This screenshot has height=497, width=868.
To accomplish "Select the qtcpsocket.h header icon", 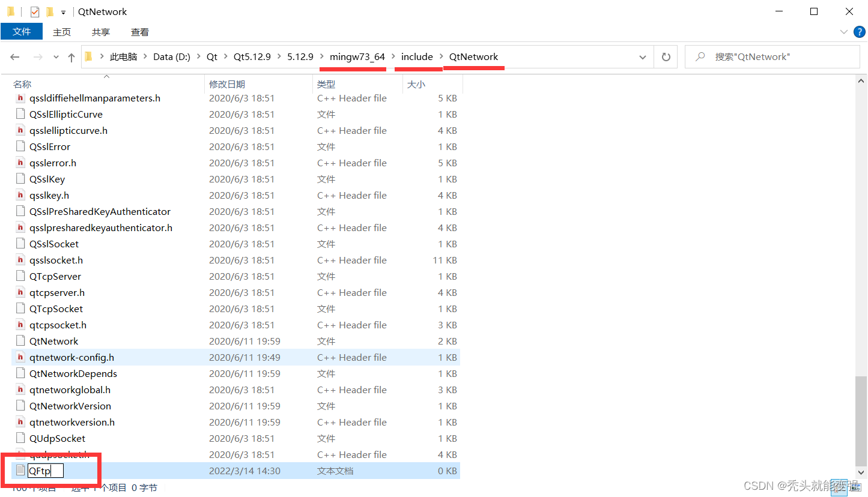I will point(21,325).
